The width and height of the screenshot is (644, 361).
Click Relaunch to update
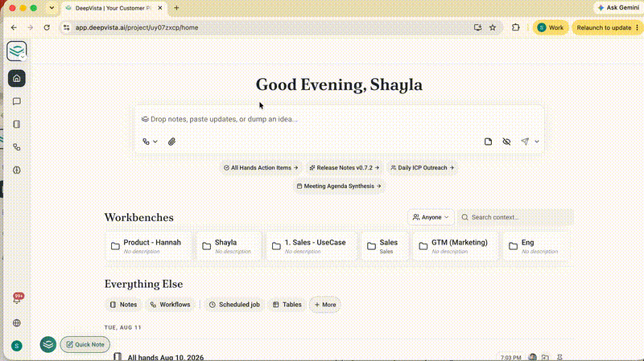click(608, 27)
